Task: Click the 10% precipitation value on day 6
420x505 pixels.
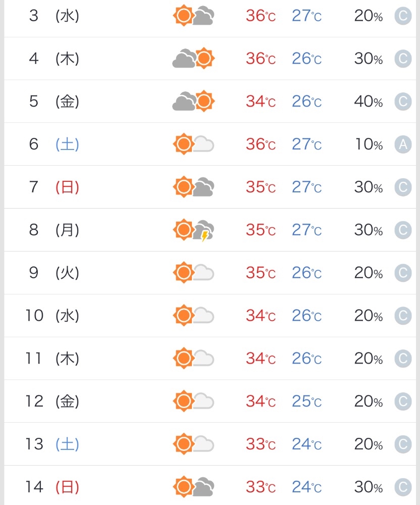Action: click(369, 144)
